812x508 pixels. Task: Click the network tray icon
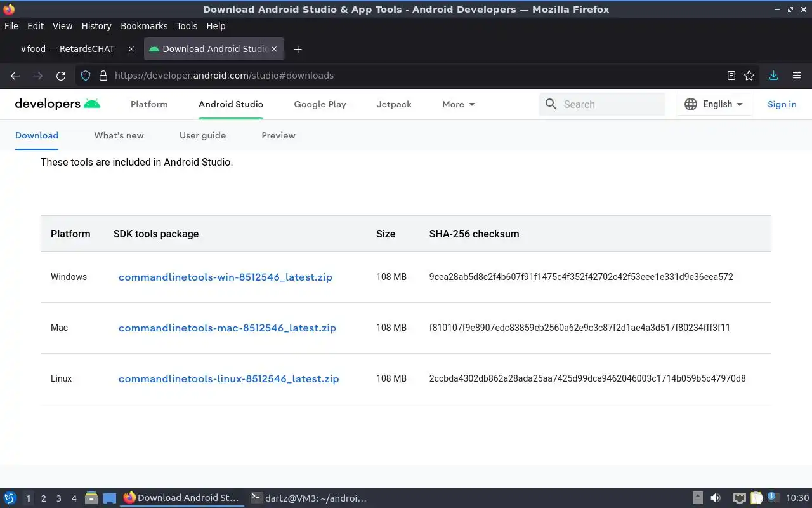coord(739,498)
